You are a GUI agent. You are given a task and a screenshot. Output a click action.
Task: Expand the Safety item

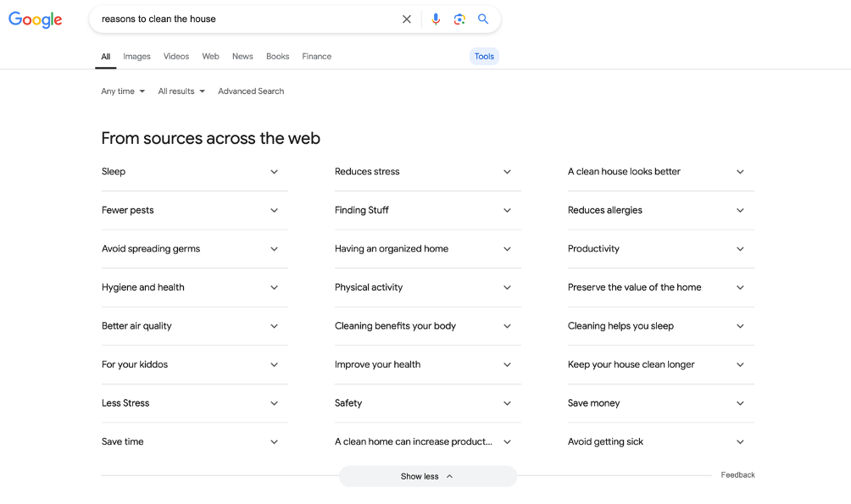coord(428,402)
